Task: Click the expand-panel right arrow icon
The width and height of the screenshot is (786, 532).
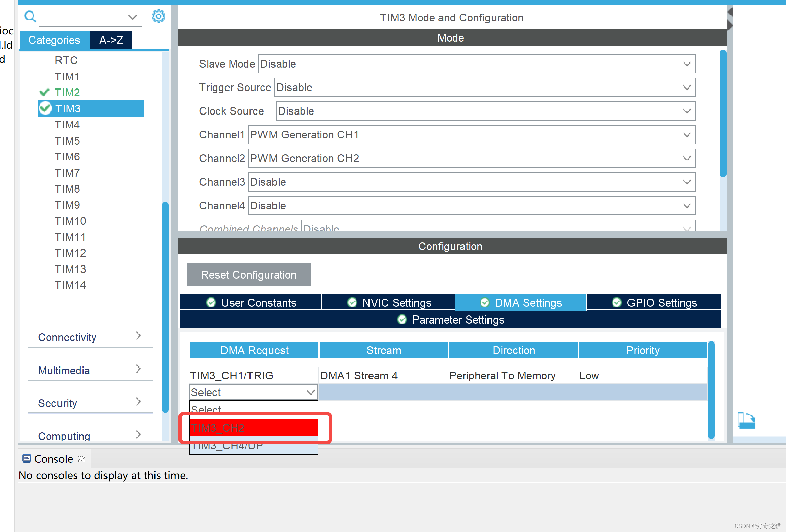Action: click(x=730, y=25)
